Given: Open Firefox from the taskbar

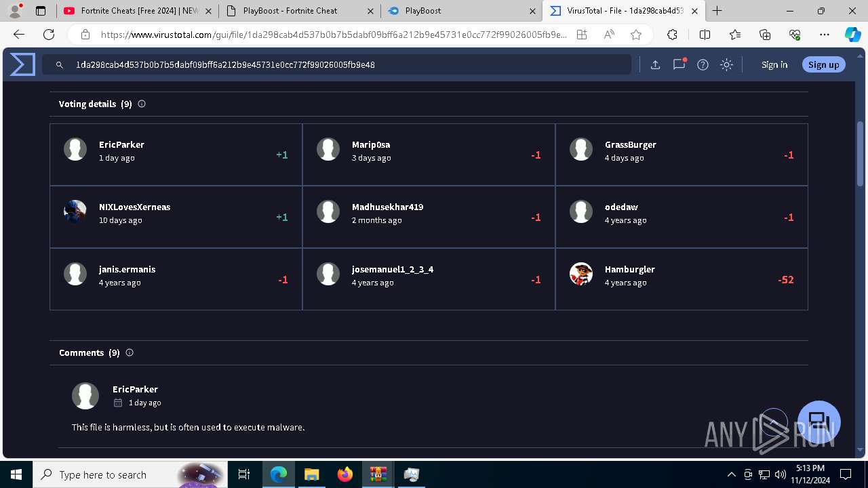Looking at the screenshot, I should tap(344, 474).
